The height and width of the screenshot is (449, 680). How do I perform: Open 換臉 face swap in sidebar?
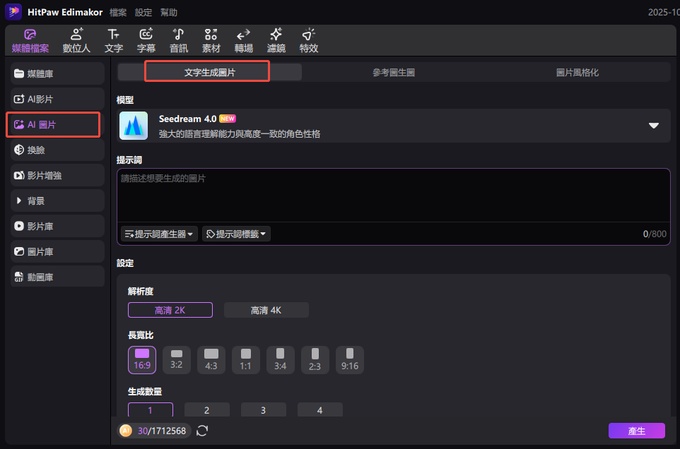pos(54,150)
